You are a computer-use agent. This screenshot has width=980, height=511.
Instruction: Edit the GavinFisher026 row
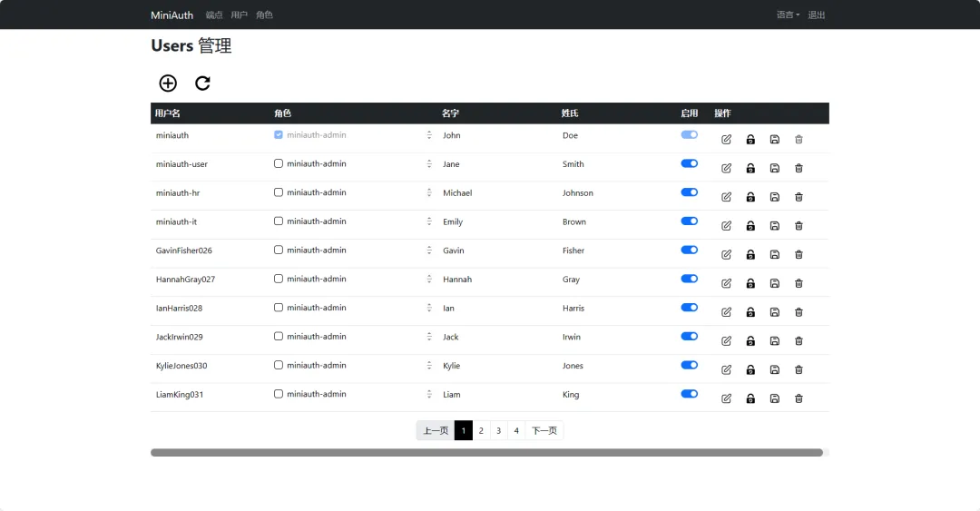726,254
